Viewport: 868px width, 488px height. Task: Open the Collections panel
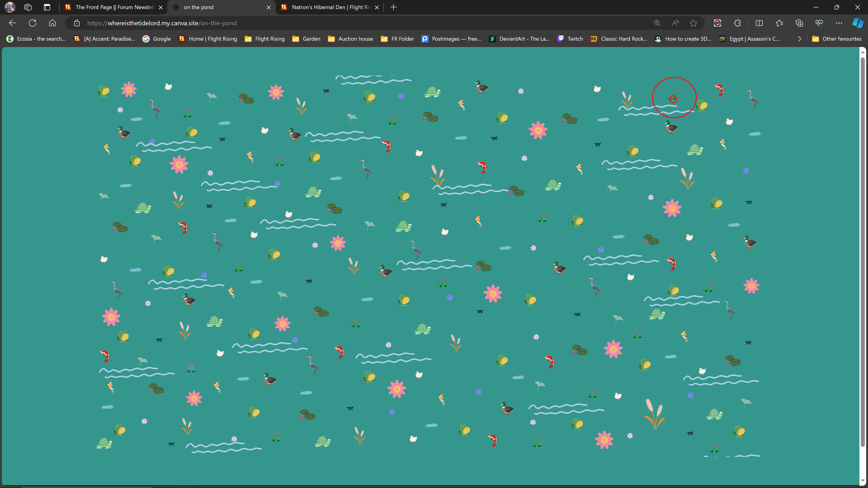pos(799,23)
